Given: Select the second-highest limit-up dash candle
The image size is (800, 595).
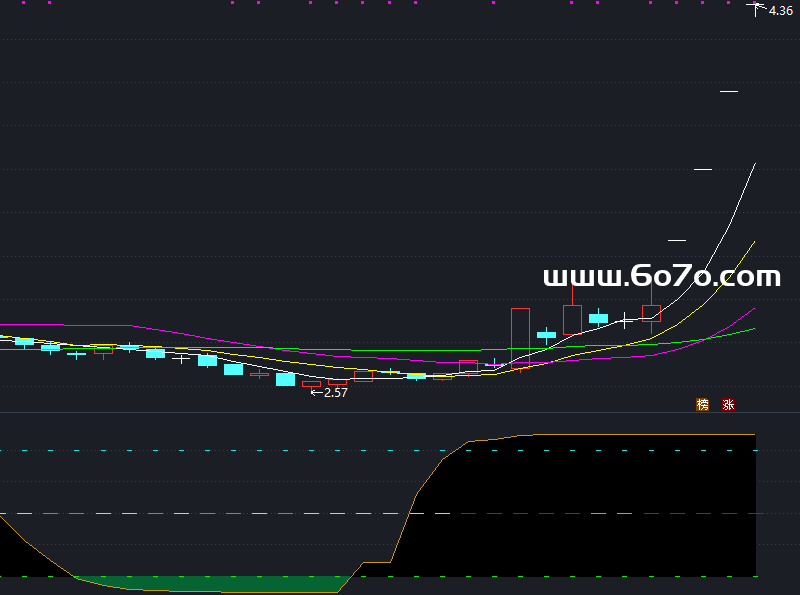Looking at the screenshot, I should [x=729, y=92].
